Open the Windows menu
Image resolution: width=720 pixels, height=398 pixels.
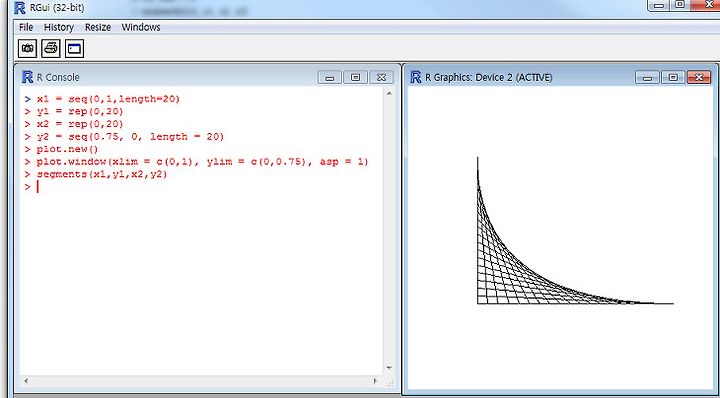click(x=141, y=27)
